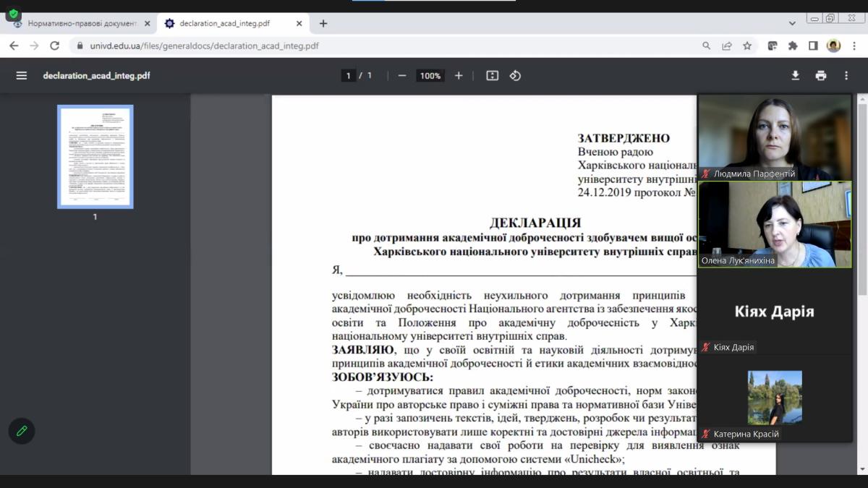868x488 pixels.
Task: Toggle the browser side panel icon
Action: [x=813, y=46]
